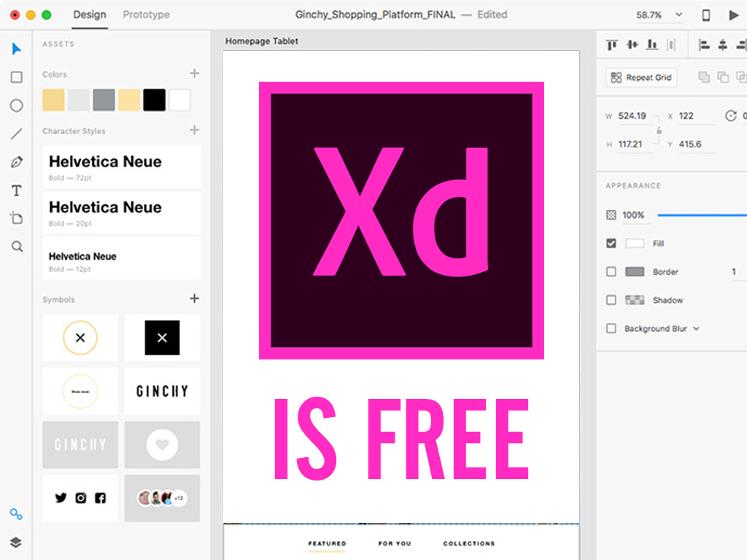Apply Helvetica Neue Bold 20pt style
This screenshot has height=560, width=747.
[x=122, y=213]
